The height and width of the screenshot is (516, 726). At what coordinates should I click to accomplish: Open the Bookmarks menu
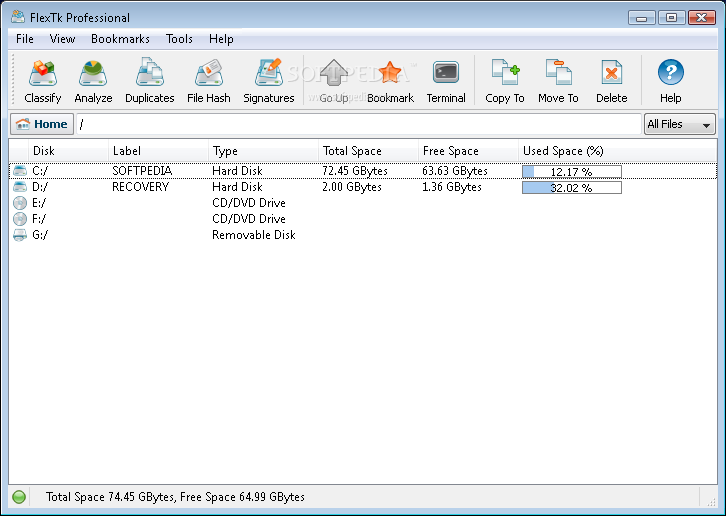[x=120, y=39]
